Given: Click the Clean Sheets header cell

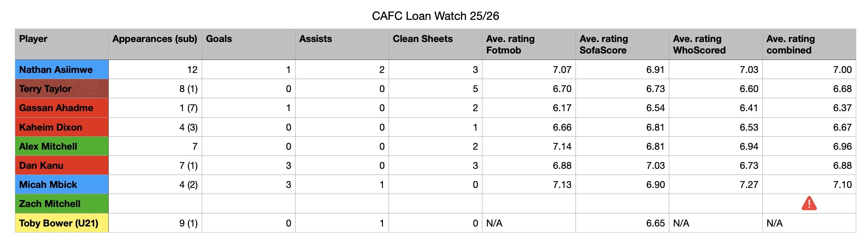Looking at the screenshot, I should (x=436, y=44).
